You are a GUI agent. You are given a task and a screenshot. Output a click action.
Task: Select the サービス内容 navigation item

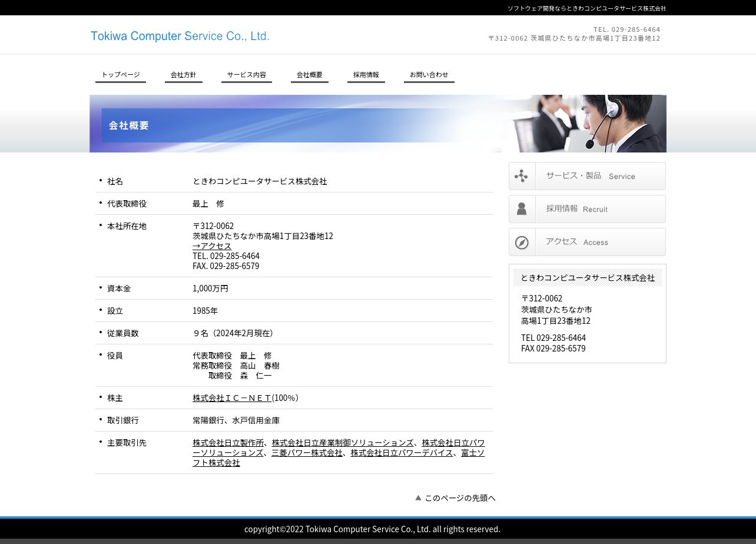[x=247, y=75]
